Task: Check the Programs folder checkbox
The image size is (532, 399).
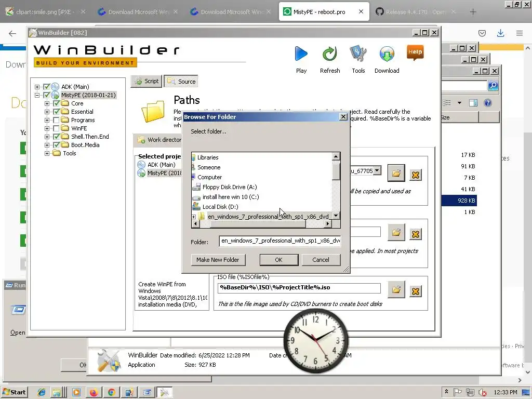Action: (x=56, y=120)
